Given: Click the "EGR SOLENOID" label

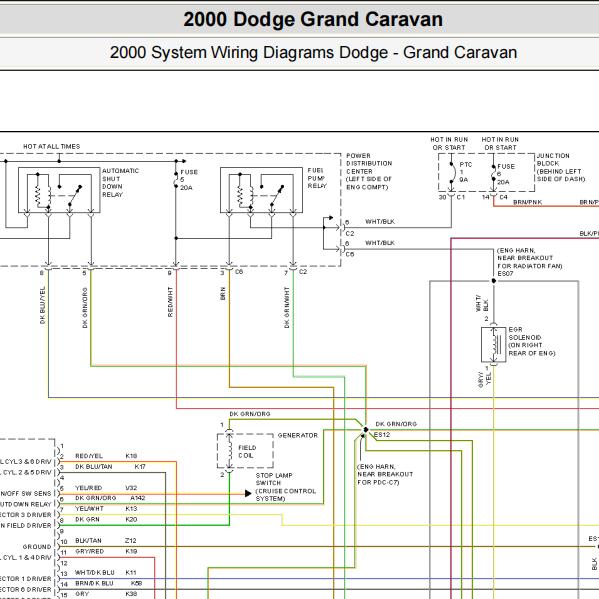Looking at the screenshot, I should tap(525, 333).
